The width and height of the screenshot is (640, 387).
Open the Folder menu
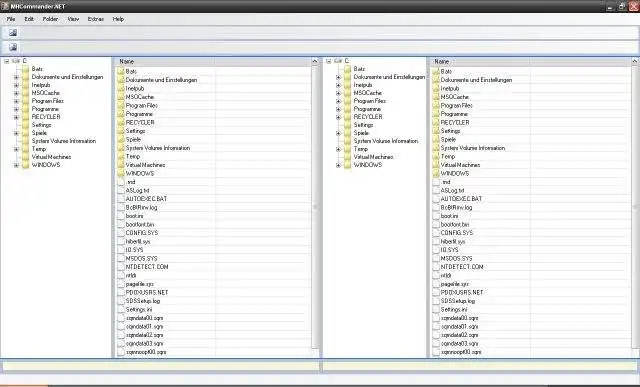tap(50, 19)
